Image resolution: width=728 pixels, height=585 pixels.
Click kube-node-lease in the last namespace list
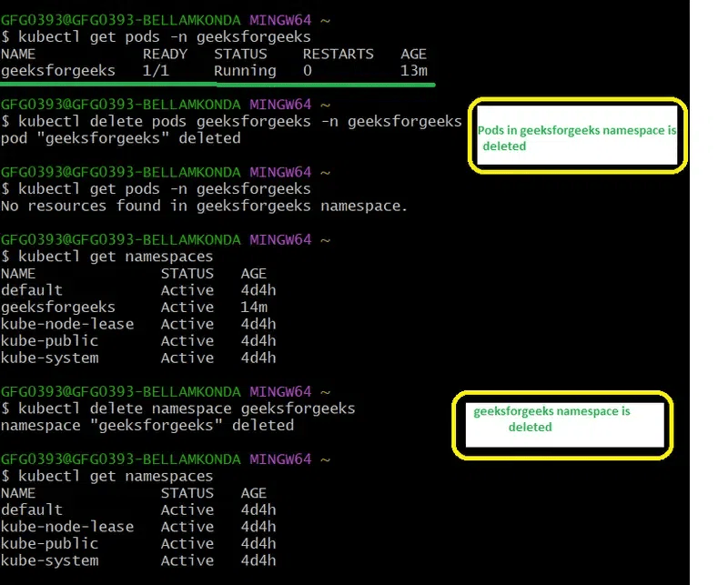tap(67, 527)
